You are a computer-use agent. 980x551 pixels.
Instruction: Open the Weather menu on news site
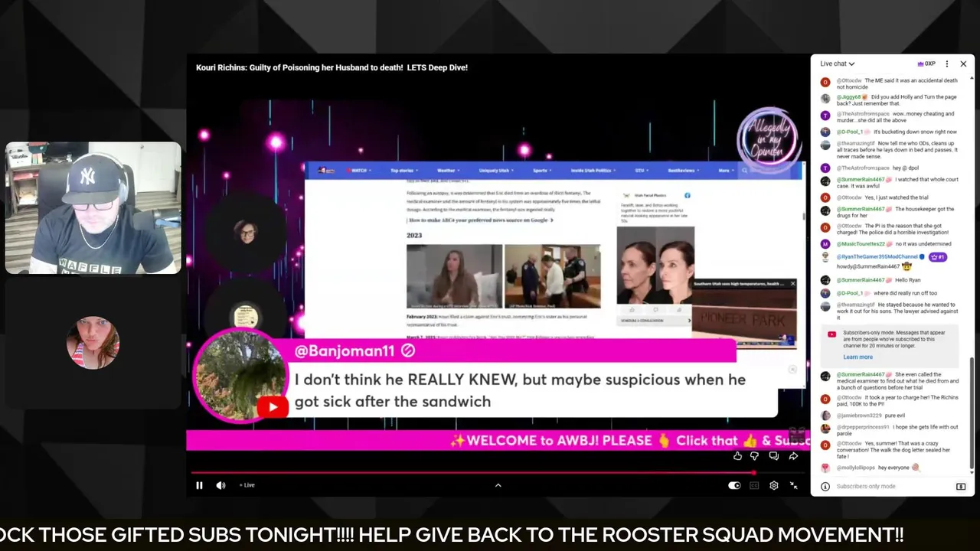(448, 171)
